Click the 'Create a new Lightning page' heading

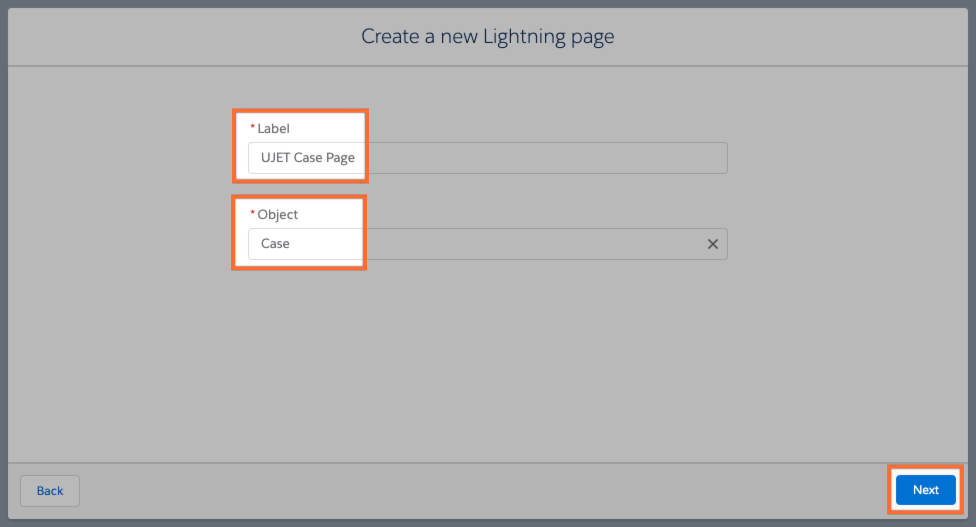[487, 37]
